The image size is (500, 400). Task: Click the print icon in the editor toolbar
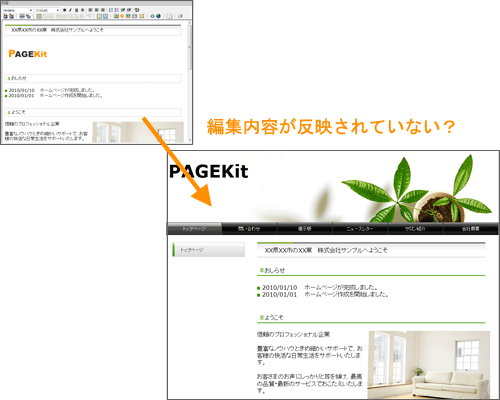(22, 16)
